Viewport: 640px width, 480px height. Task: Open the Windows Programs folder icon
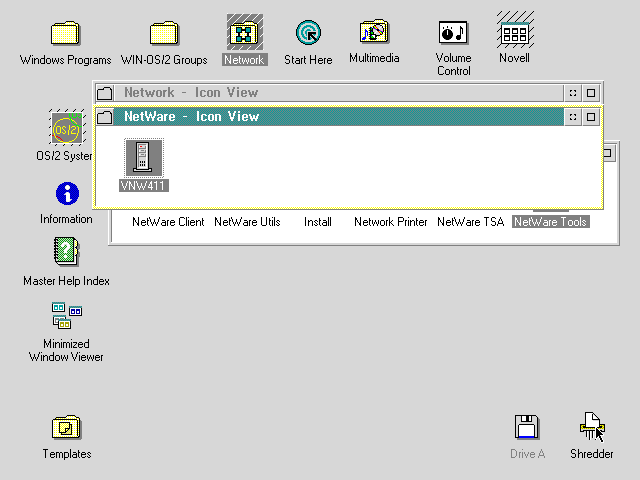pos(65,33)
